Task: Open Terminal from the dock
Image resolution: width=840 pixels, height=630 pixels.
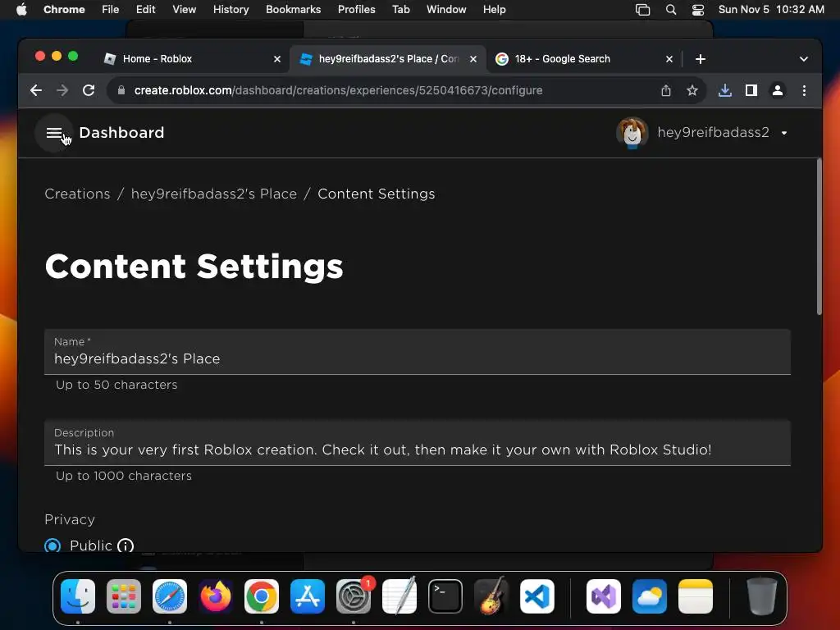Action: point(445,596)
